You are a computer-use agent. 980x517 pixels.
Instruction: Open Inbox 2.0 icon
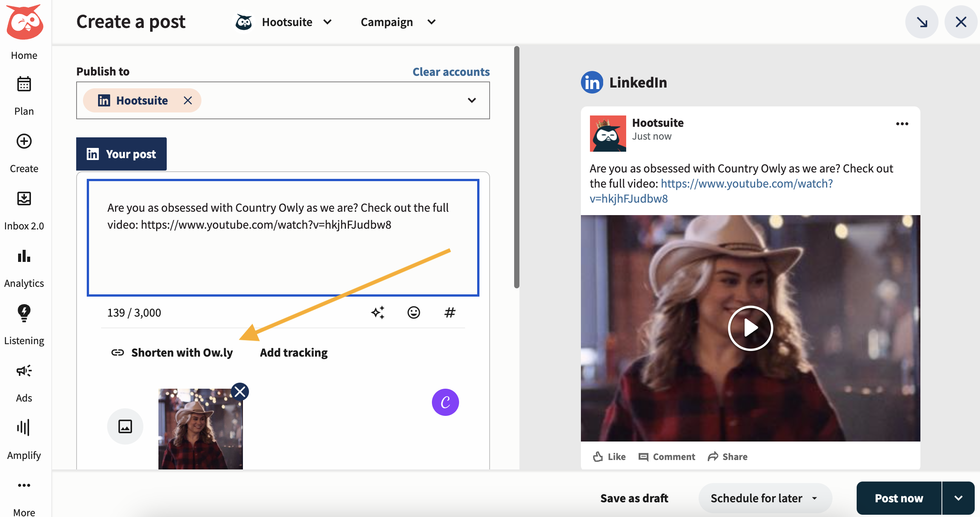click(24, 198)
